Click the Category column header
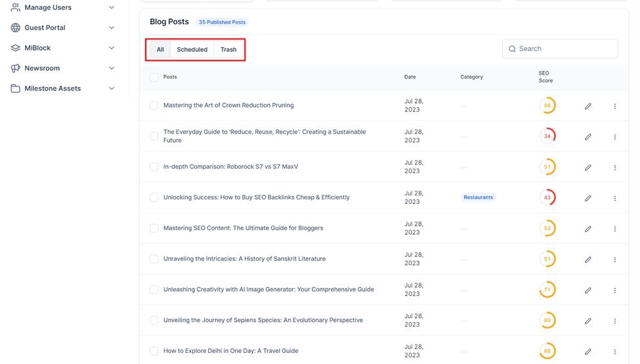Image resolution: width=640 pixels, height=364 pixels. (x=471, y=77)
